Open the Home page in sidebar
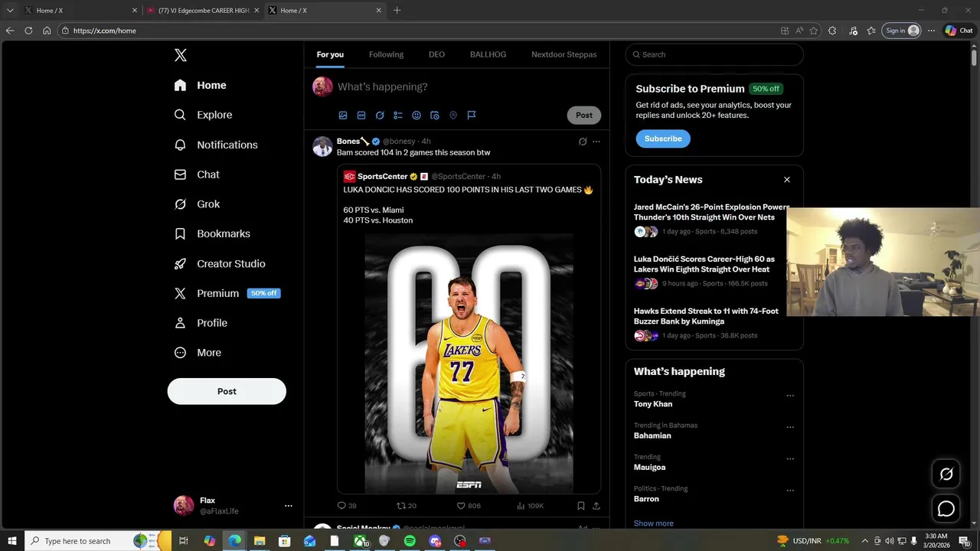 click(200, 85)
